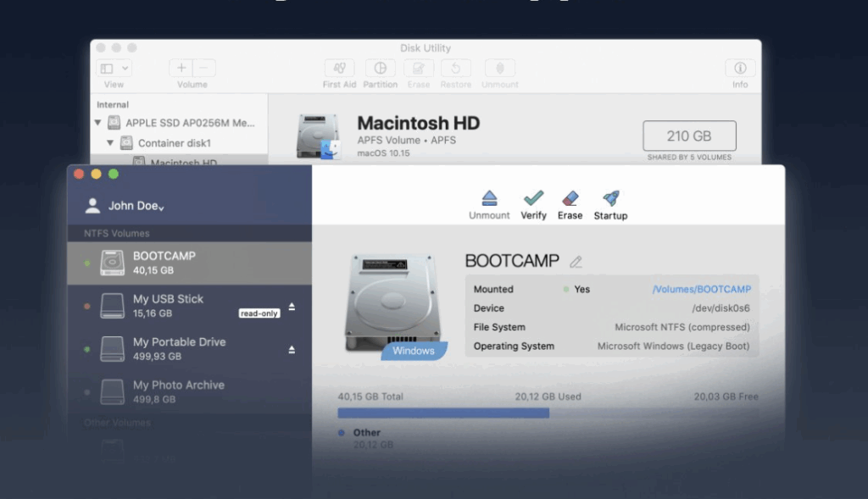Click the /dev/disk0s6 device value
The height and width of the screenshot is (499, 868).
pos(721,308)
